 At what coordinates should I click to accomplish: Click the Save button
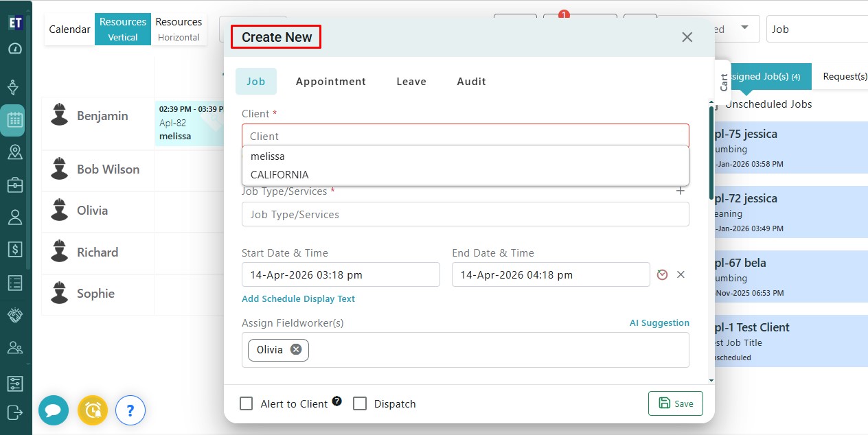click(x=675, y=403)
